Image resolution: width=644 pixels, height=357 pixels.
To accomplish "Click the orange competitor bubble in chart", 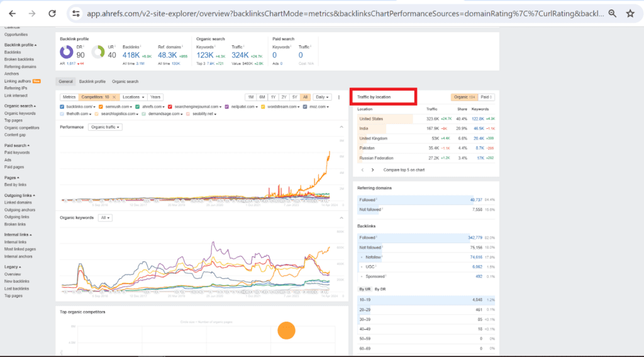I will [286, 331].
